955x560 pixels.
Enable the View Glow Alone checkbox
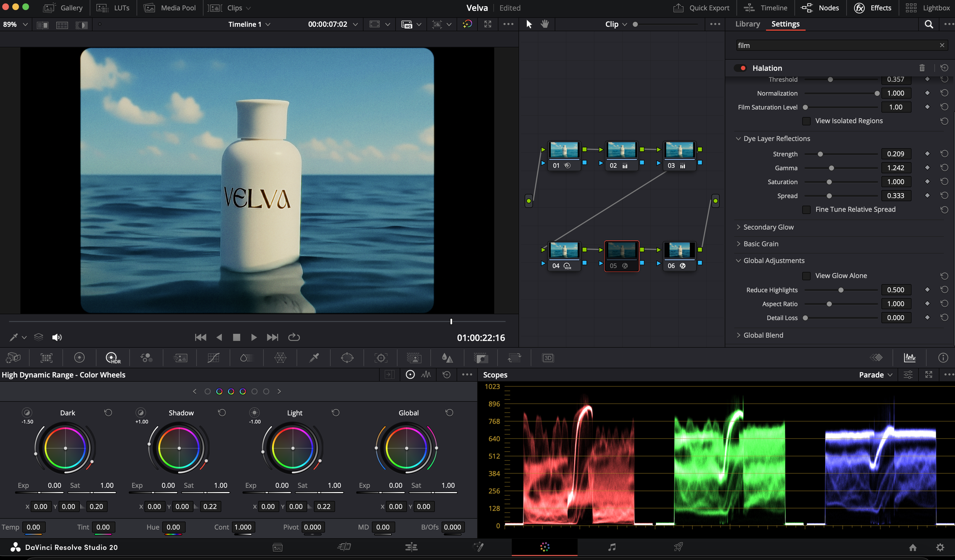806,276
